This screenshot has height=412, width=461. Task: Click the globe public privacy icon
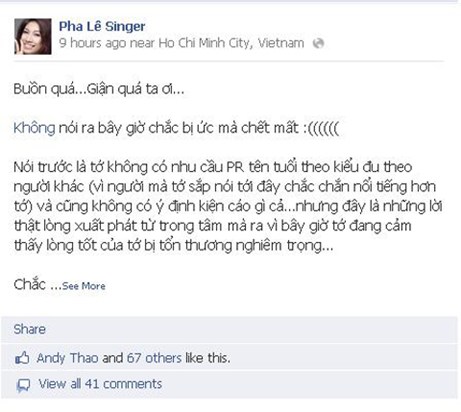[x=318, y=43]
